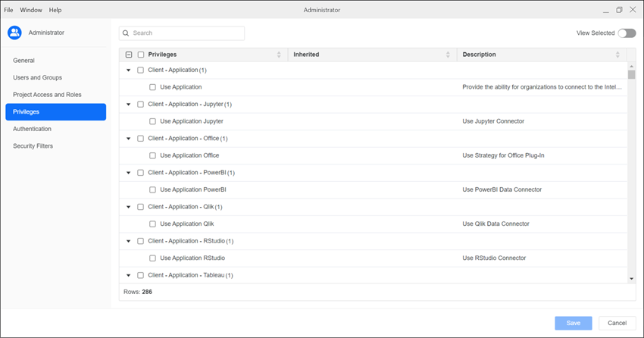644x338 pixels.
Task: Focus the Search input field
Action: (186, 33)
